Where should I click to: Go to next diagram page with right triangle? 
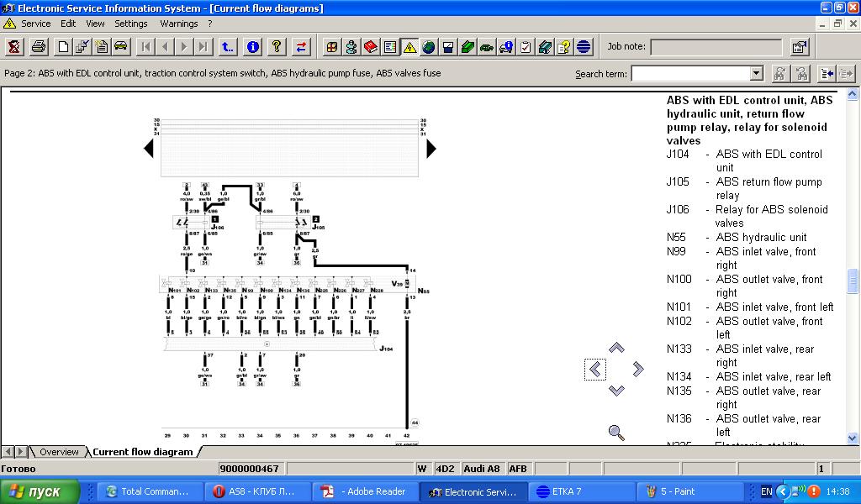[x=431, y=149]
